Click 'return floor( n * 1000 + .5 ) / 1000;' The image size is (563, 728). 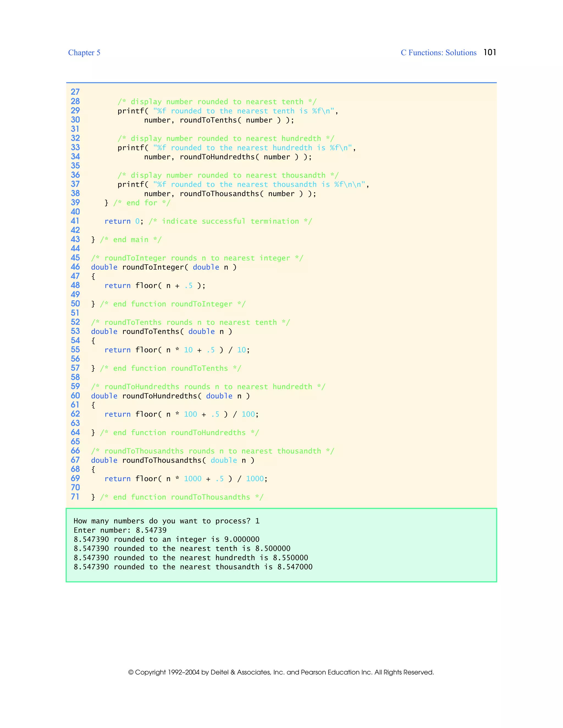(186, 479)
